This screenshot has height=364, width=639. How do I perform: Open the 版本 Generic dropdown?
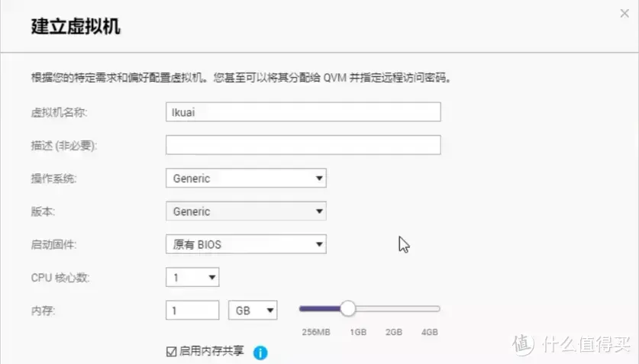pos(246,211)
